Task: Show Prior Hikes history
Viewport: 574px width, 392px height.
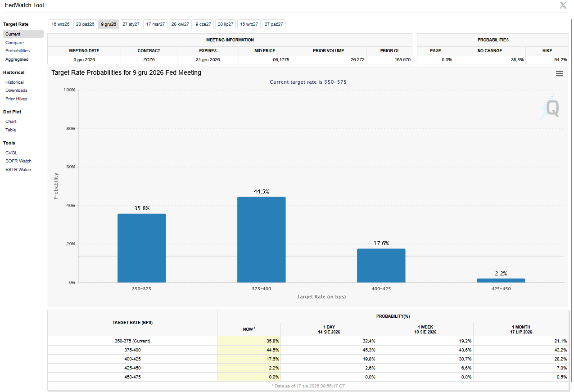Action: (x=16, y=99)
